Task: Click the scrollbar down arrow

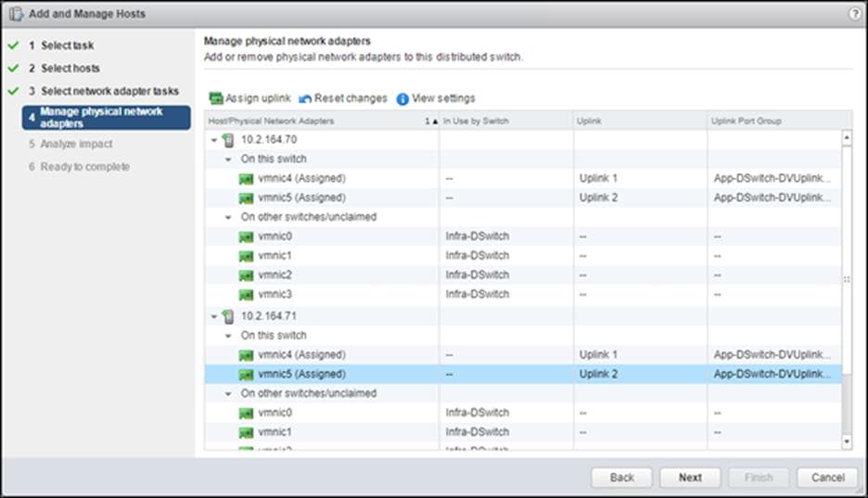Action: (x=847, y=441)
